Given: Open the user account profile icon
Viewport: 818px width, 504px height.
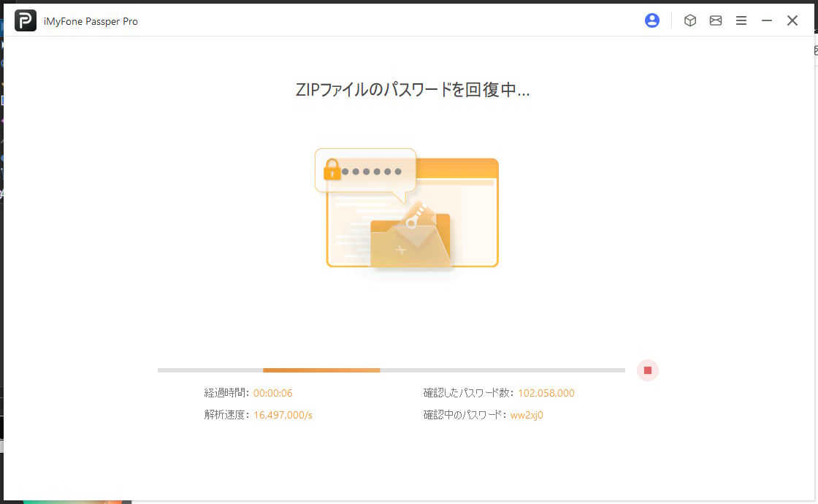Looking at the screenshot, I should (652, 21).
